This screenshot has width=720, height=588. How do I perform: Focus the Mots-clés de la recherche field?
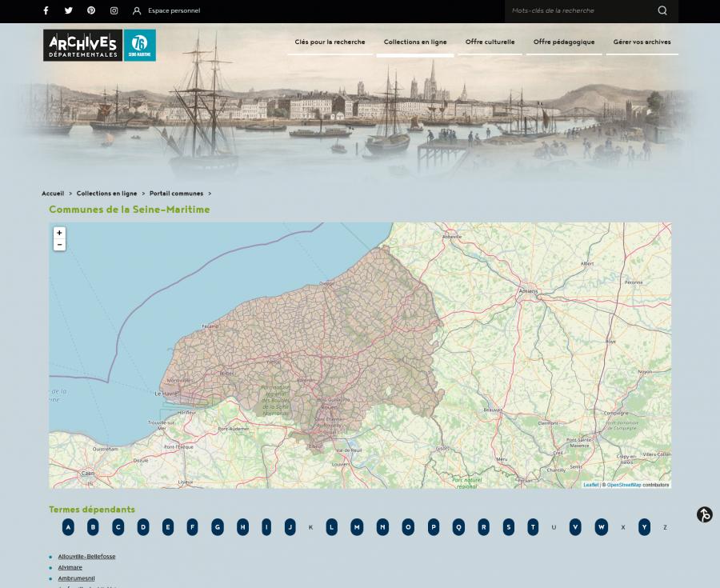tap(581, 10)
